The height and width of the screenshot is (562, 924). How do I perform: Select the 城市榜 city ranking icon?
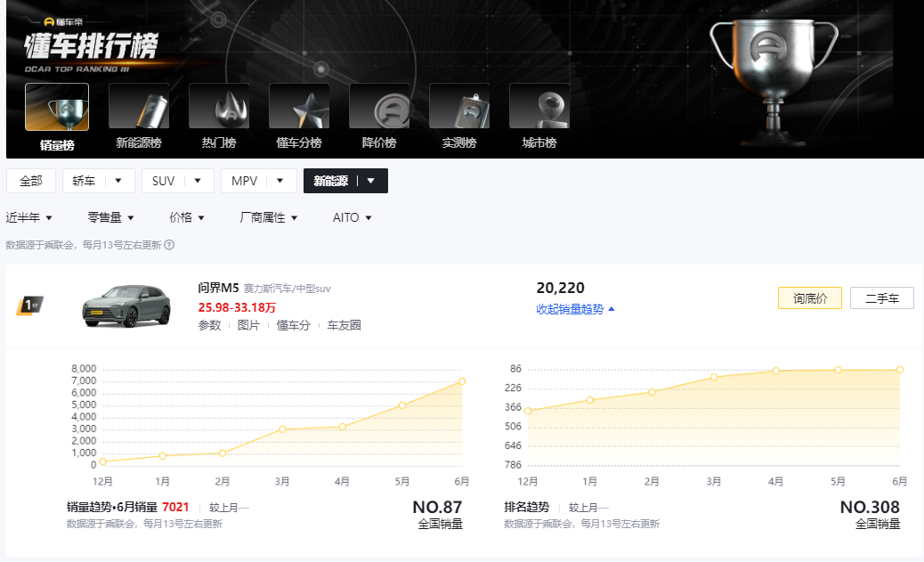coord(539,104)
